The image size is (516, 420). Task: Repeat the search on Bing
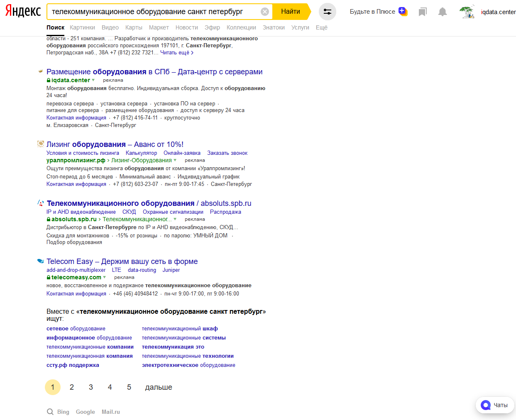[63, 412]
